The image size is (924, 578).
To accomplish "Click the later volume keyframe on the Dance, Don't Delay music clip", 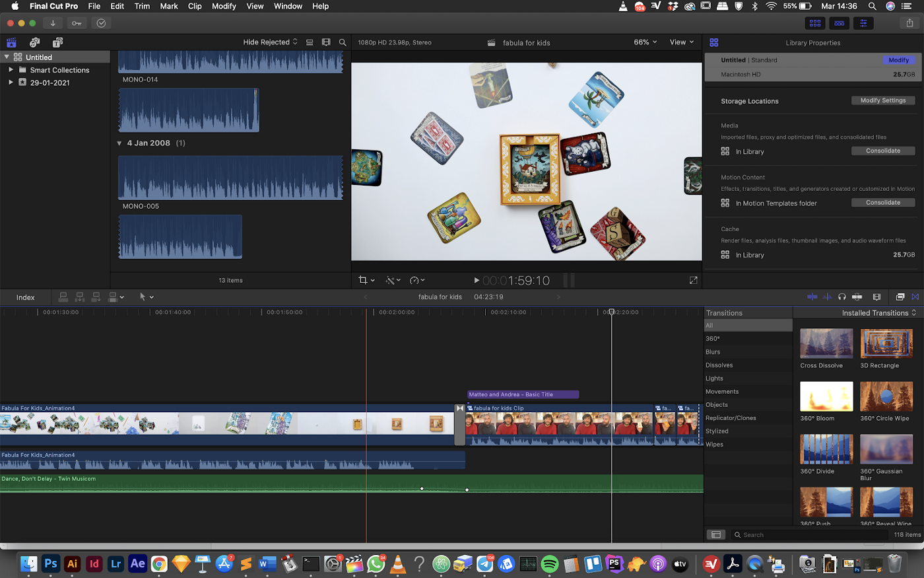I will pos(467,490).
